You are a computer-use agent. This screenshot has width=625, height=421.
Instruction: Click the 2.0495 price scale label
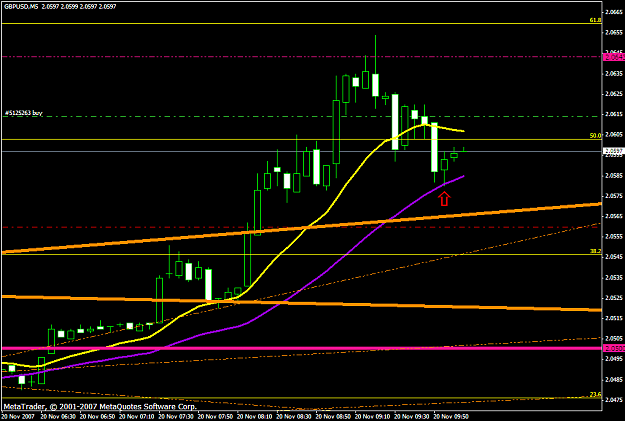pos(614,358)
